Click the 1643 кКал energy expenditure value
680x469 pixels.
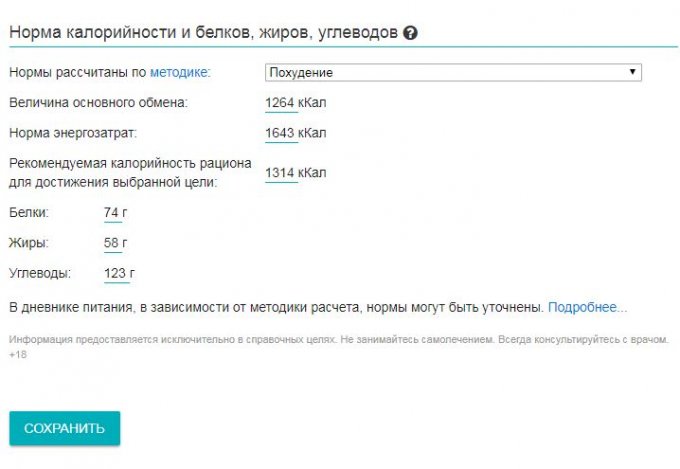tap(296, 133)
